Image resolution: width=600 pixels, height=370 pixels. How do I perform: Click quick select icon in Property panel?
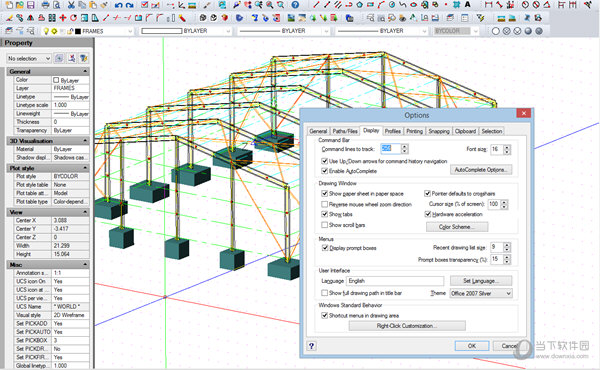[84, 59]
